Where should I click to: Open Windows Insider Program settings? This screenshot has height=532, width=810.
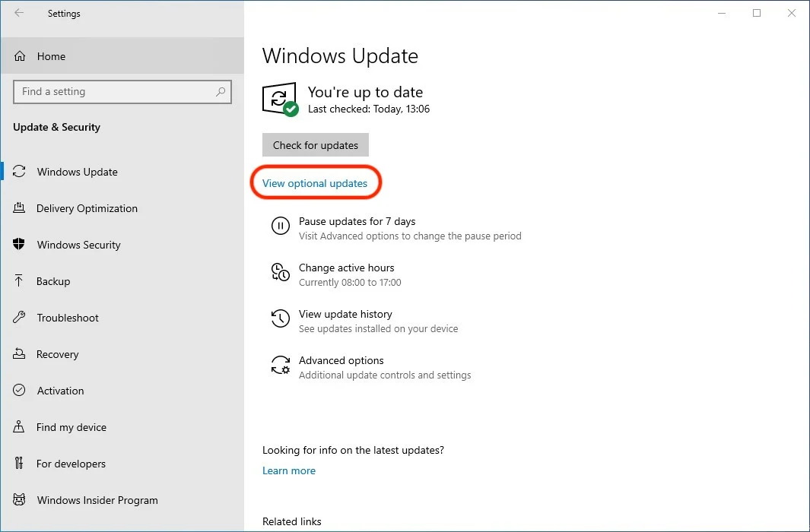(x=97, y=500)
